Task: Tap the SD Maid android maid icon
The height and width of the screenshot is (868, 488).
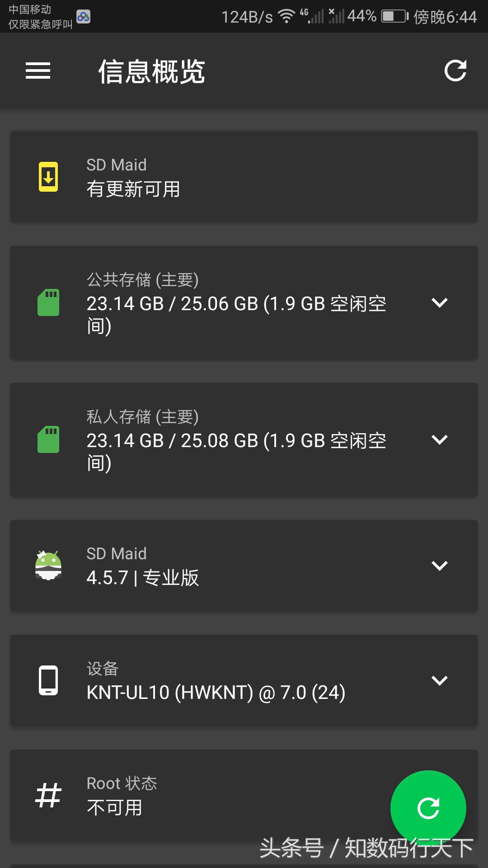Action: (x=48, y=565)
